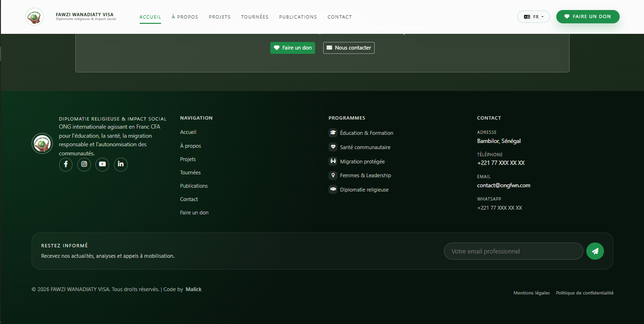Go to the Accueil menu item

[x=150, y=17]
